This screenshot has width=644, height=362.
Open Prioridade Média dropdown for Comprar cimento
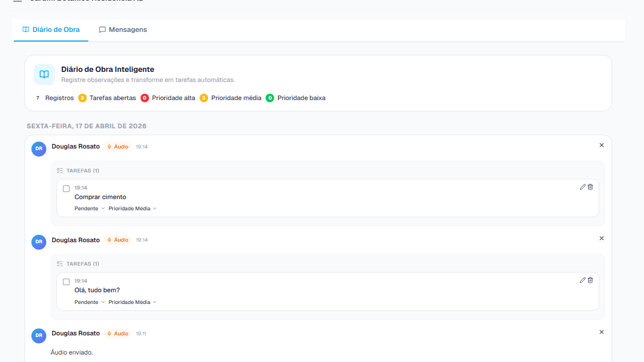coord(133,209)
